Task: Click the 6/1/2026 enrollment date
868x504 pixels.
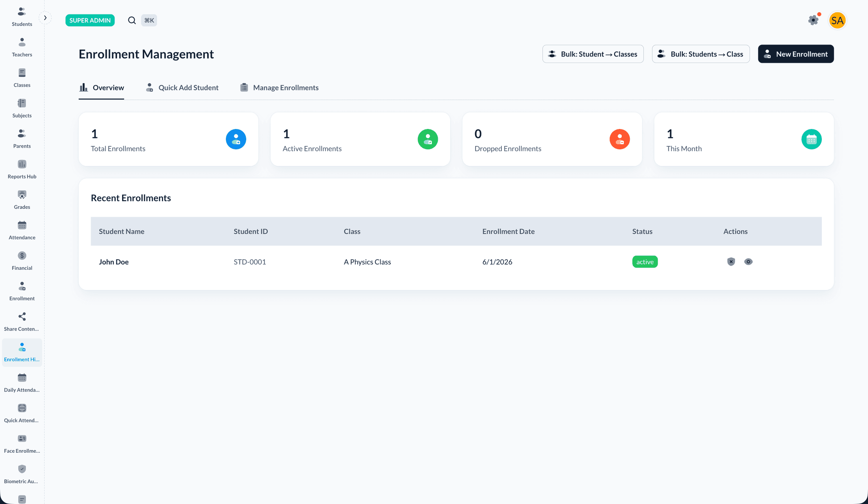Action: pos(497,262)
